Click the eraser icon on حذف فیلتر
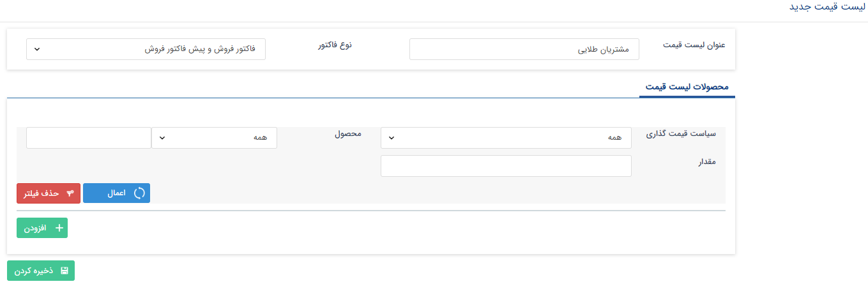 (70, 193)
